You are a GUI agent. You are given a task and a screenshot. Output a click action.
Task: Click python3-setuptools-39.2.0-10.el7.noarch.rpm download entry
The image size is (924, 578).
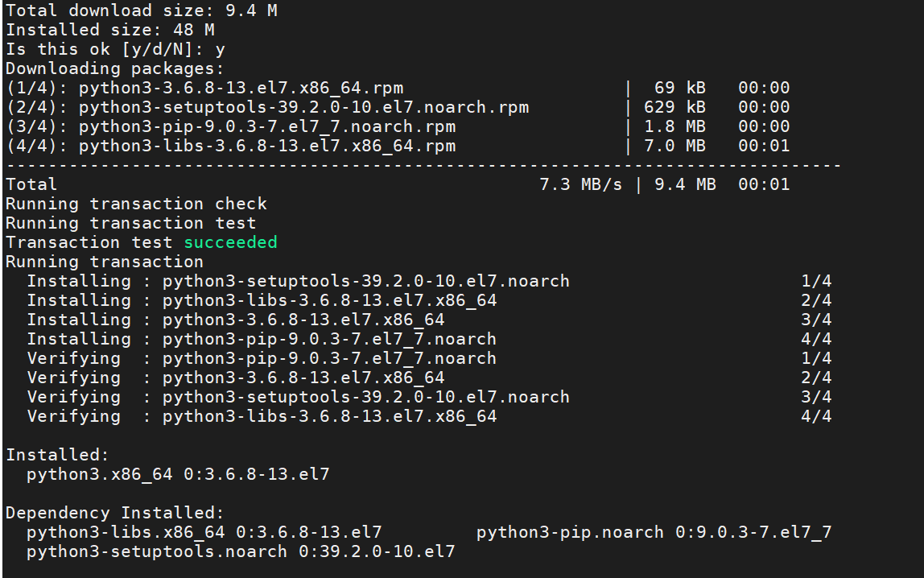pyautogui.click(x=303, y=107)
